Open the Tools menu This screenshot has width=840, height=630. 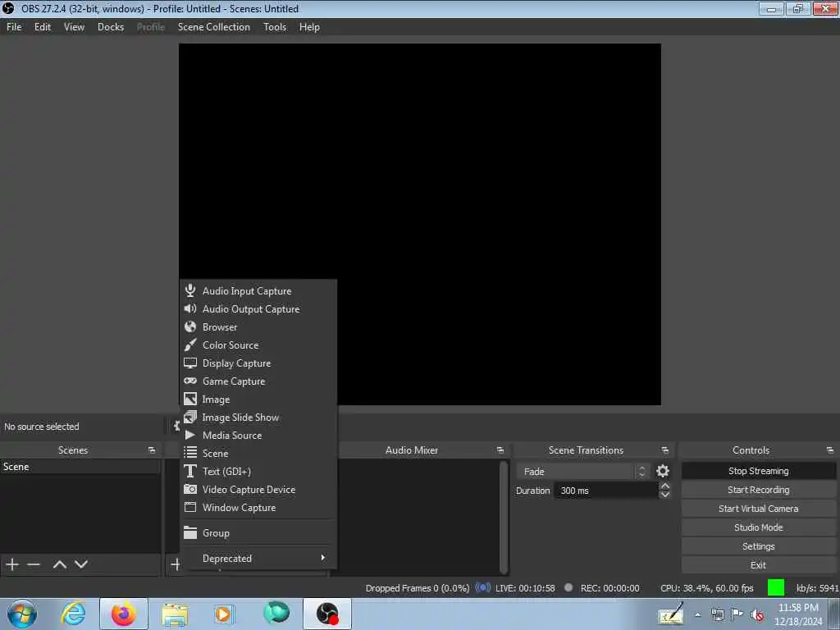point(275,27)
